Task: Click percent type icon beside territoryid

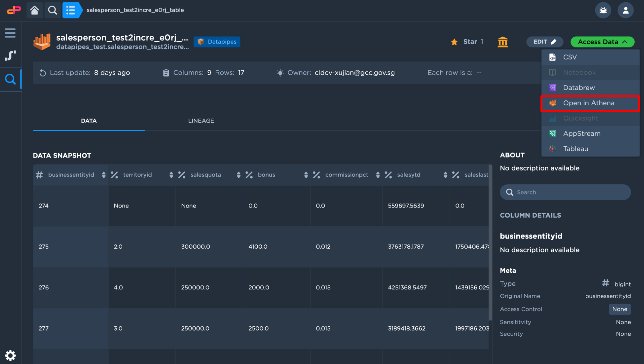Action: click(x=114, y=175)
